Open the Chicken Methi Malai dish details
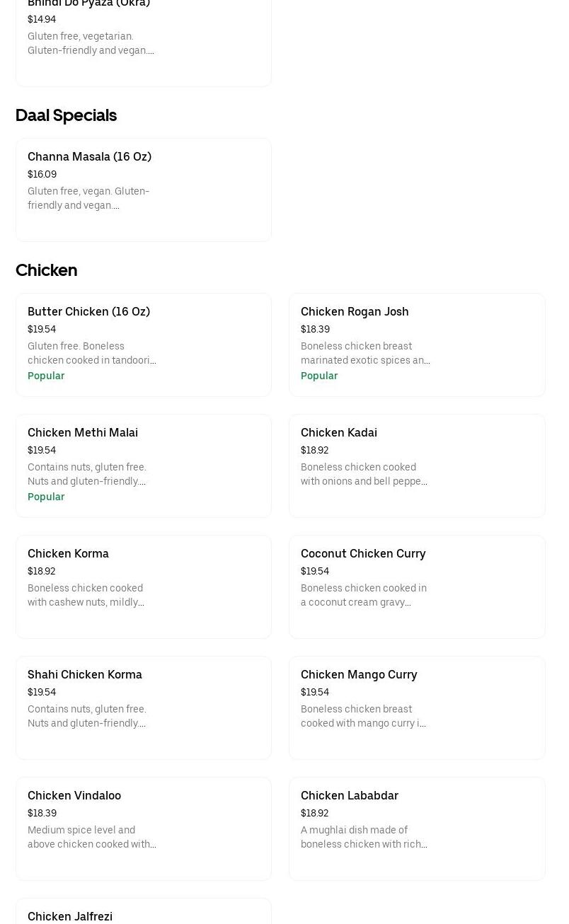569x924 pixels. (143, 466)
